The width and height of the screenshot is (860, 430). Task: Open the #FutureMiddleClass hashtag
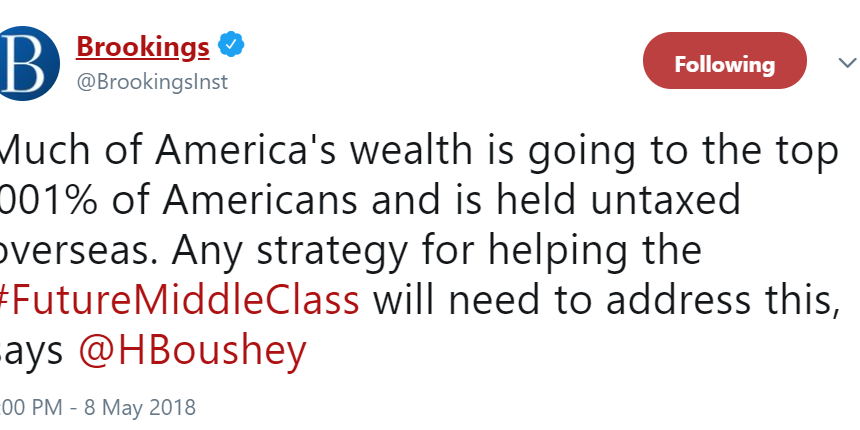[180, 300]
